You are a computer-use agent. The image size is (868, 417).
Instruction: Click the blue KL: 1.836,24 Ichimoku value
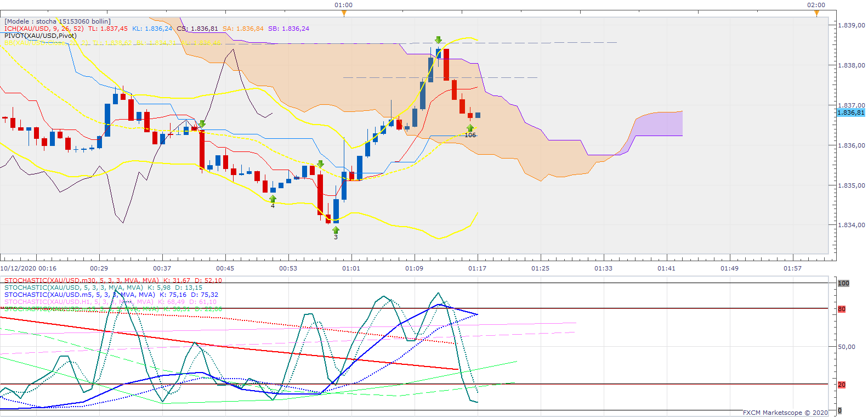(152, 29)
